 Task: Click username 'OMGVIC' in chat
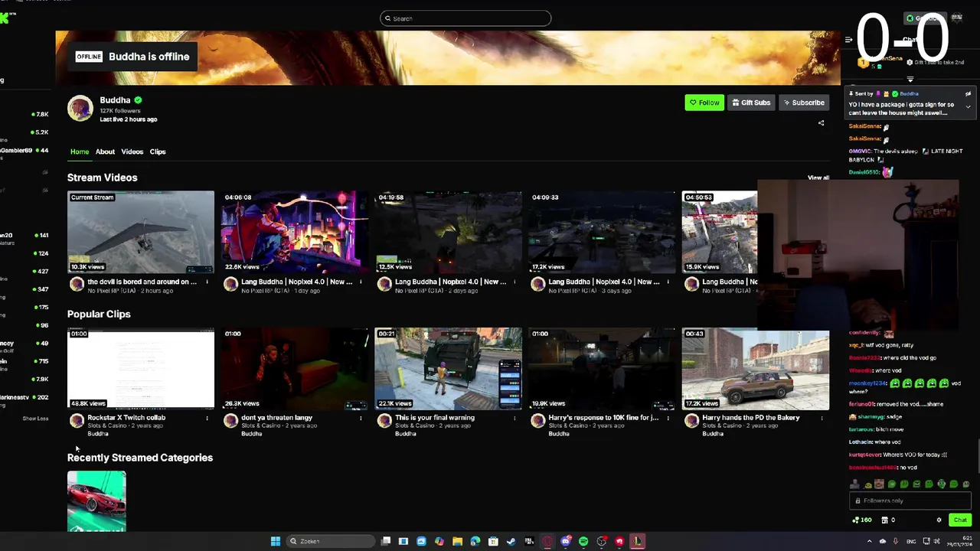860,152
